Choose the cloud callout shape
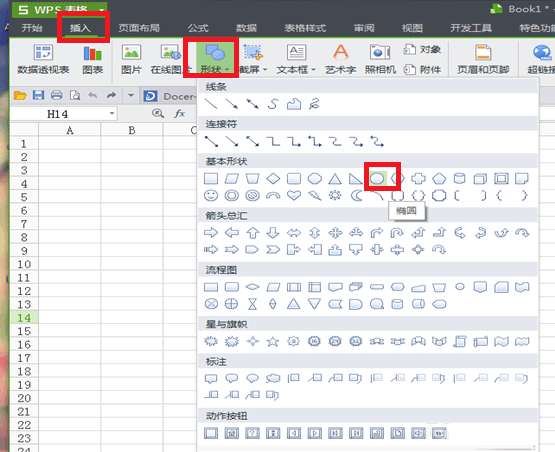The image size is (555, 452). coord(273,378)
